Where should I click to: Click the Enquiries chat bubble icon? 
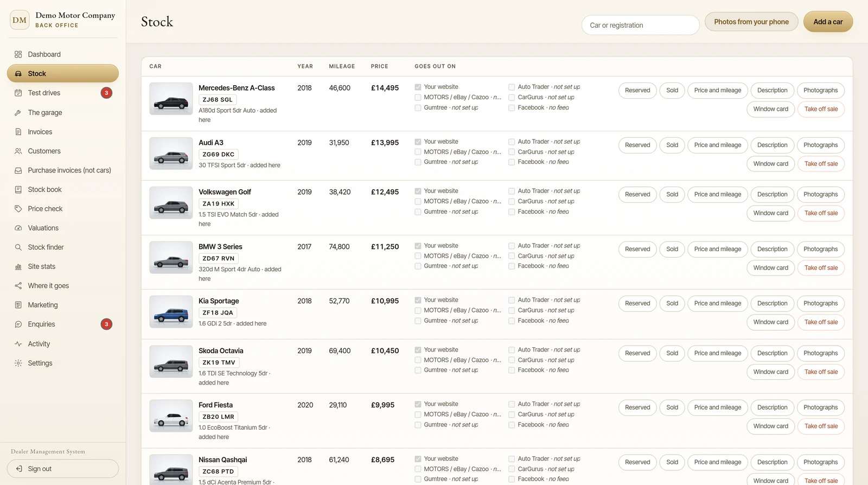[18, 324]
